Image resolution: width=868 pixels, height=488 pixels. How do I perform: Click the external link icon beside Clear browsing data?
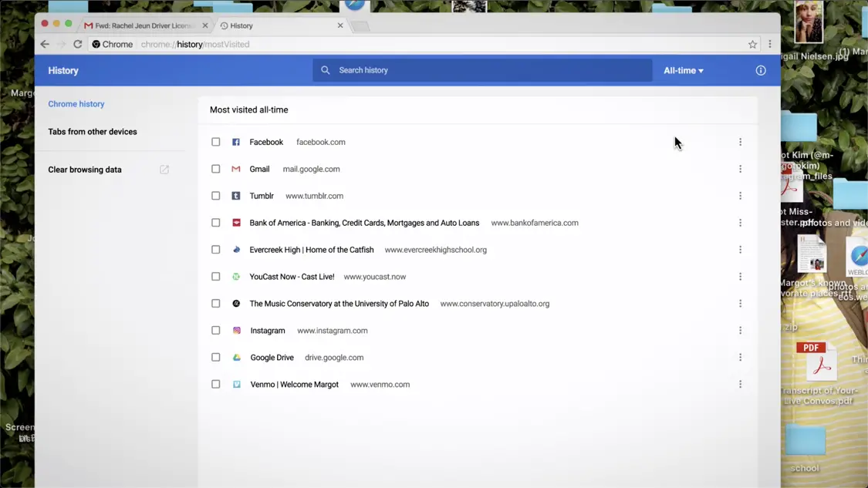164,170
